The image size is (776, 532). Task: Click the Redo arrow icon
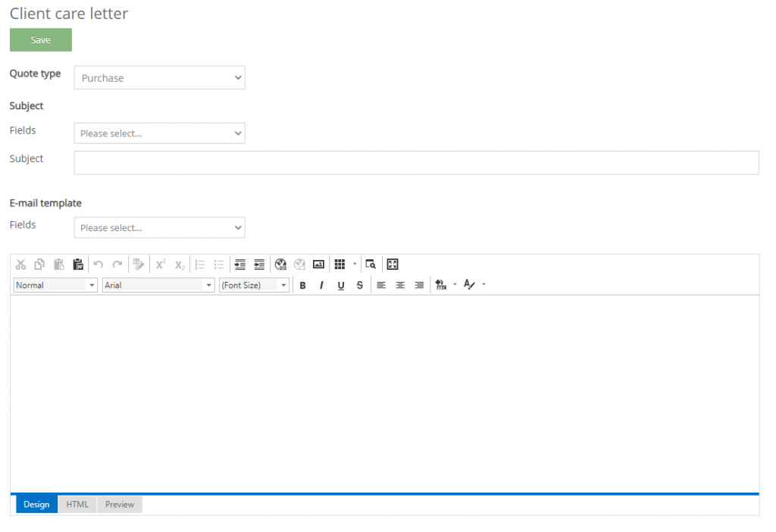[117, 264]
